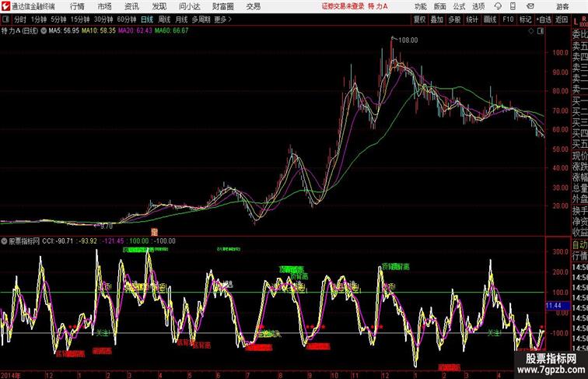Toggle the side info panel icon near price axis
The image size is (588, 379).
coord(541,31)
